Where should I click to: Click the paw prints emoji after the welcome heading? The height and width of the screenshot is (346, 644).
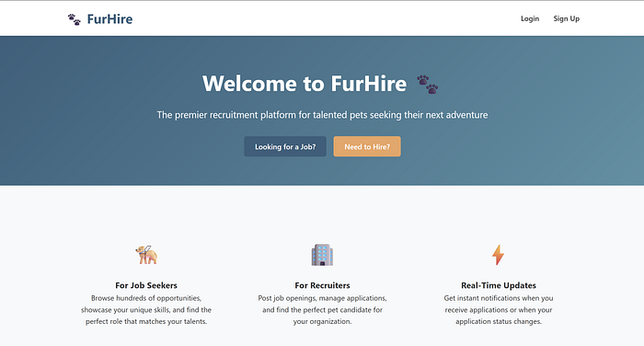(x=428, y=85)
